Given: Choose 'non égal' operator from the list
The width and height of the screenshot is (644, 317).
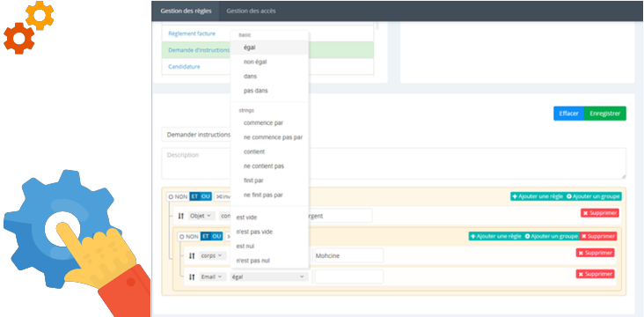Looking at the screenshot, I should pyautogui.click(x=269, y=63).
